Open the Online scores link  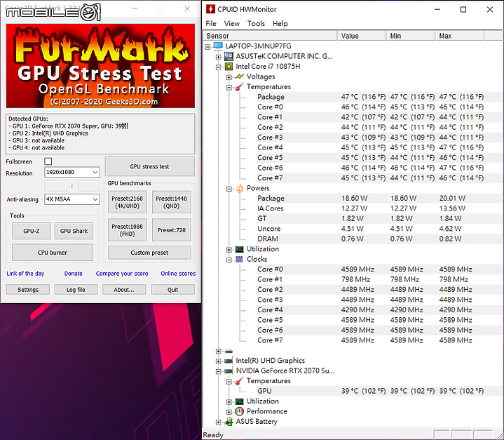coord(178,273)
